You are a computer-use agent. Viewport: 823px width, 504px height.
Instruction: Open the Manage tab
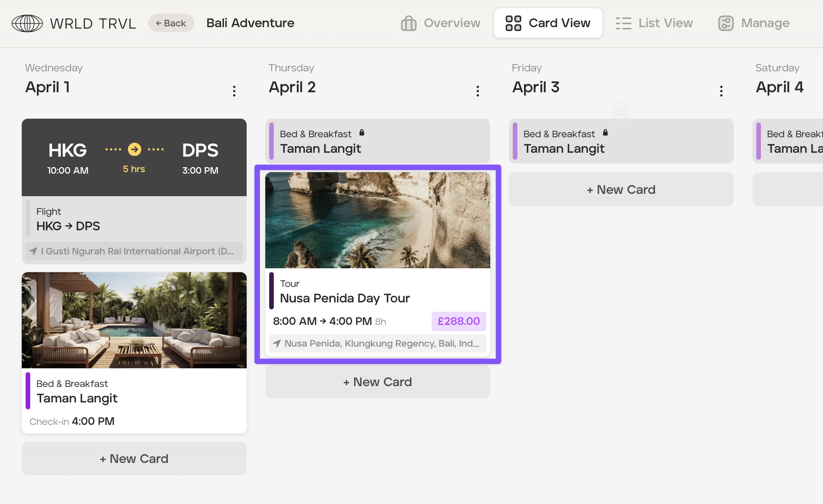click(754, 23)
